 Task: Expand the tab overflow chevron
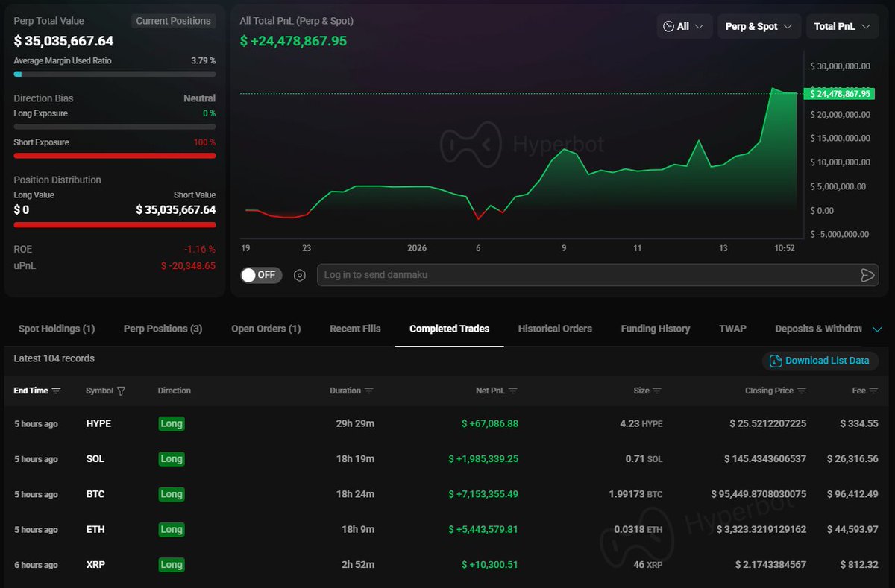tap(877, 329)
